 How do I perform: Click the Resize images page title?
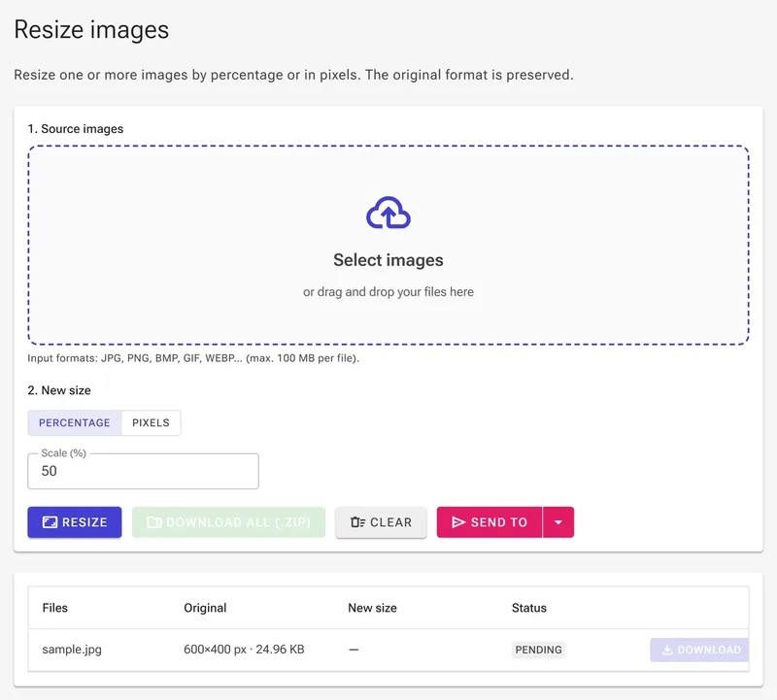point(91,30)
